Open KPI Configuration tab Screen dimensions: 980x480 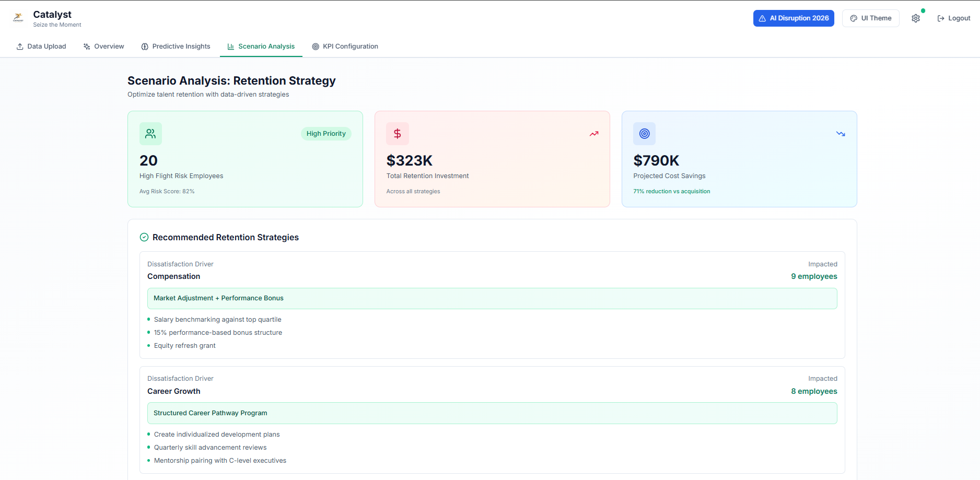(x=345, y=46)
